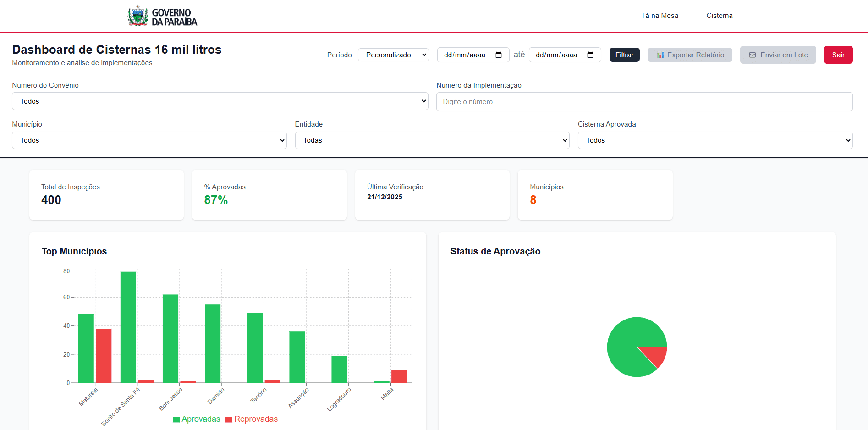The height and width of the screenshot is (430, 868).
Task: Expand the Período dropdown
Action: coord(393,55)
